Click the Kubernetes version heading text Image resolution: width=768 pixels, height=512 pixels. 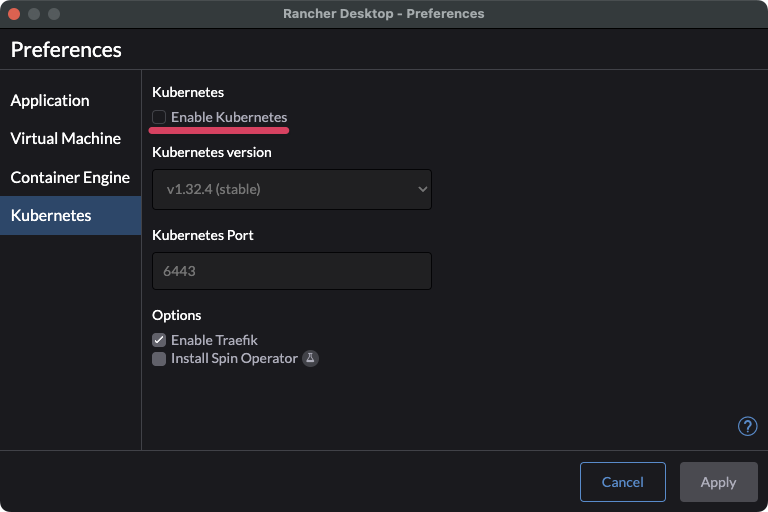[x=212, y=152]
